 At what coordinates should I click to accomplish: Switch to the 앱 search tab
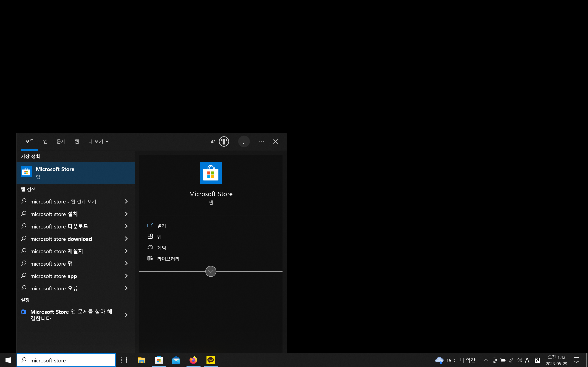click(x=45, y=142)
